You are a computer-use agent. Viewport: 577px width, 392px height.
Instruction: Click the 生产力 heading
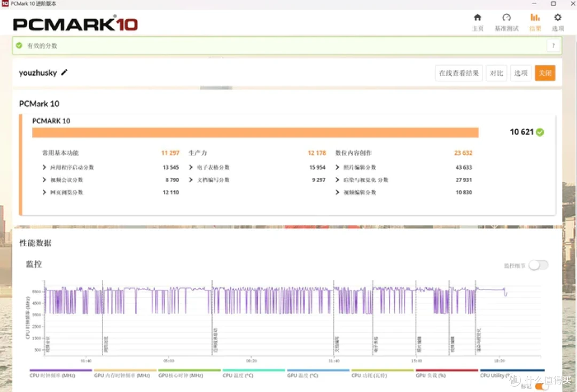tap(198, 153)
